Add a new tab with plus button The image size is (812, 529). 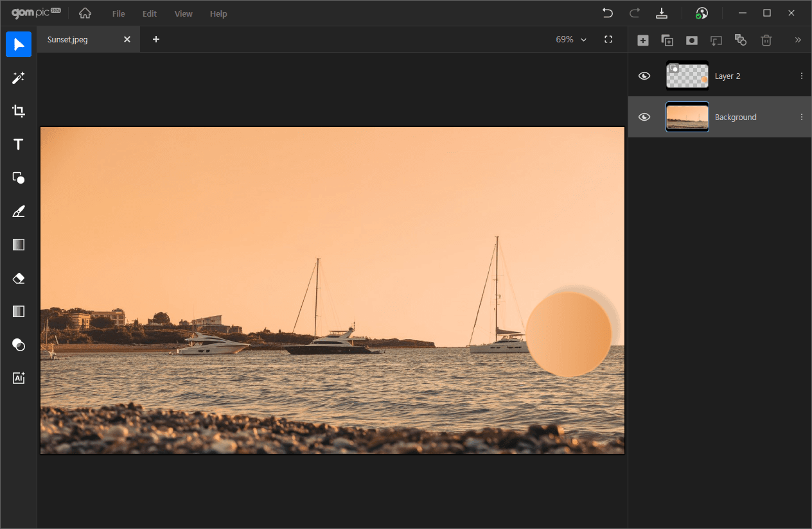pos(155,39)
